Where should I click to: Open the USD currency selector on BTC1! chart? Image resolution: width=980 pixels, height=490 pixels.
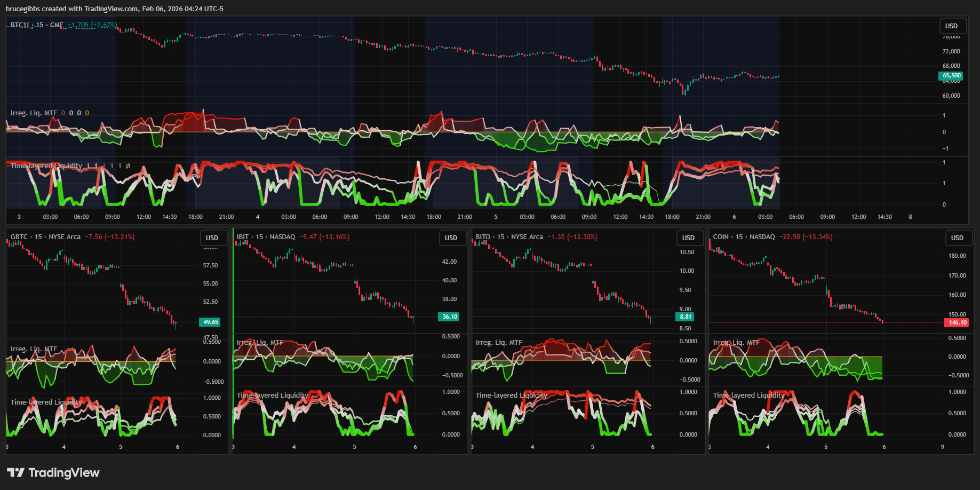pos(951,26)
